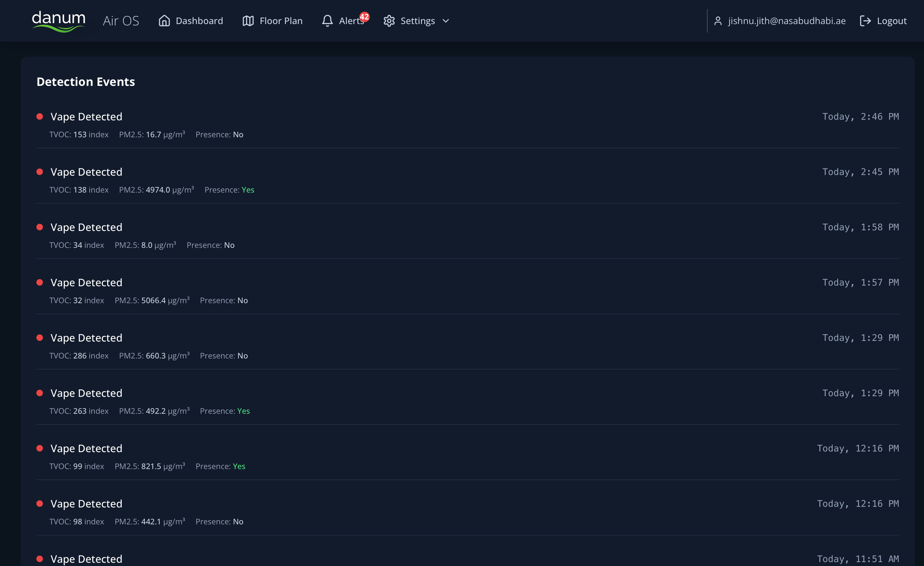Select the Floor Plan map icon
Image resolution: width=924 pixels, height=566 pixels.
[248, 21]
